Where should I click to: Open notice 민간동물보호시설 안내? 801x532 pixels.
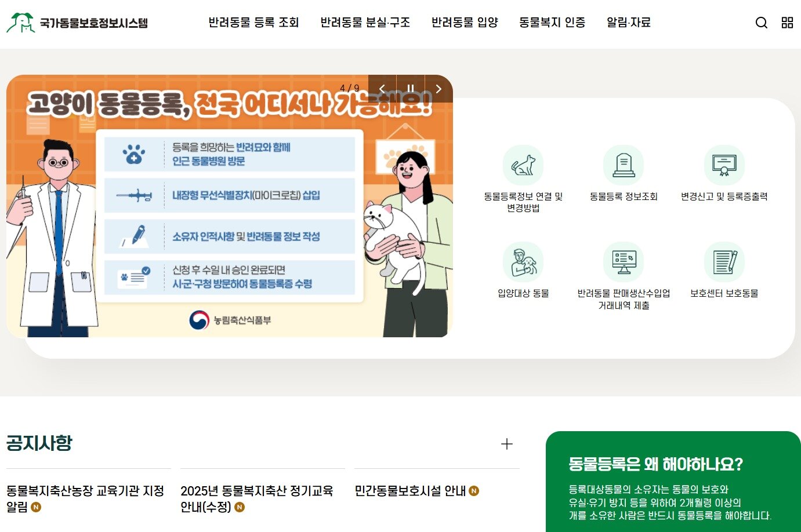410,491
